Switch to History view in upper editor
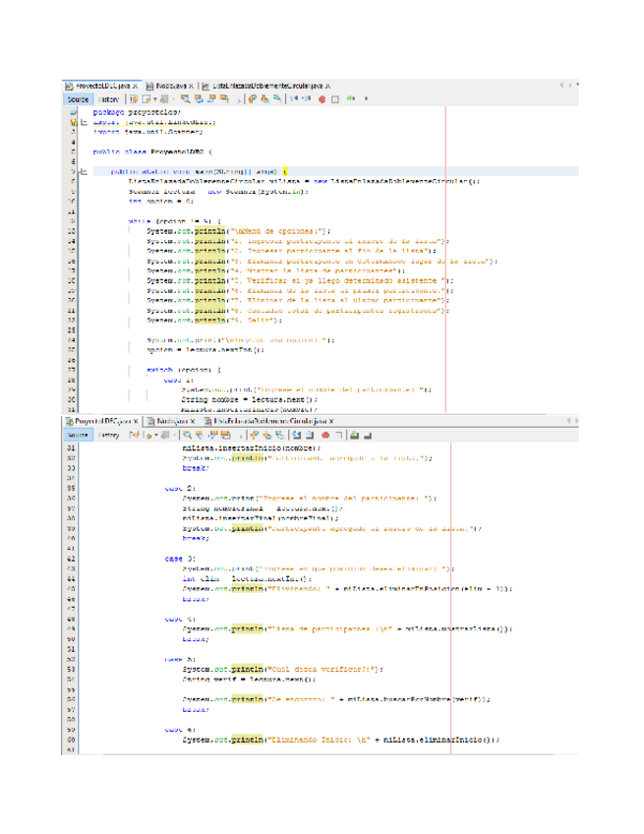 click(109, 99)
